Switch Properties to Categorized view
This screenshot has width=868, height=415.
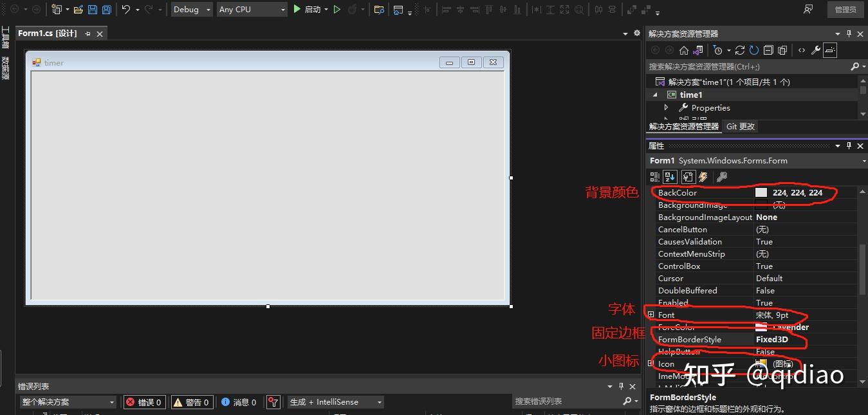(x=655, y=177)
